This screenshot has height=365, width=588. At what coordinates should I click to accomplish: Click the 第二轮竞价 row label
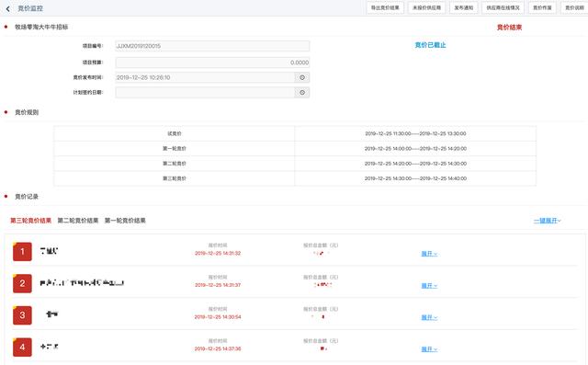175,164
